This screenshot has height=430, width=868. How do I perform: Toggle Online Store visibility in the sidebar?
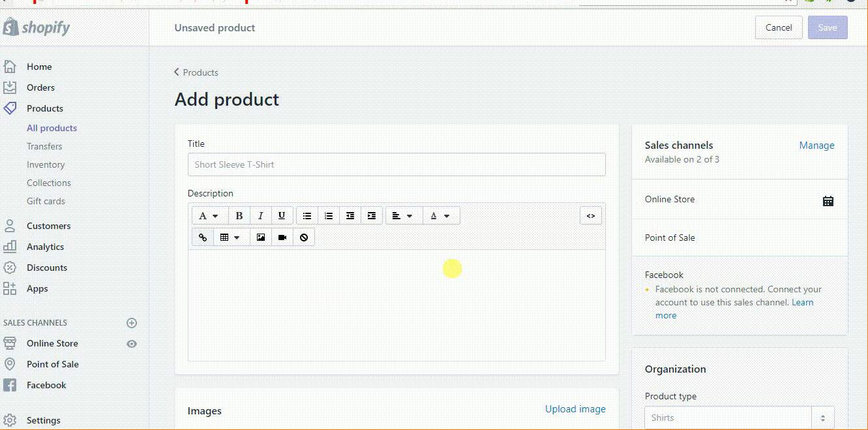[132, 343]
